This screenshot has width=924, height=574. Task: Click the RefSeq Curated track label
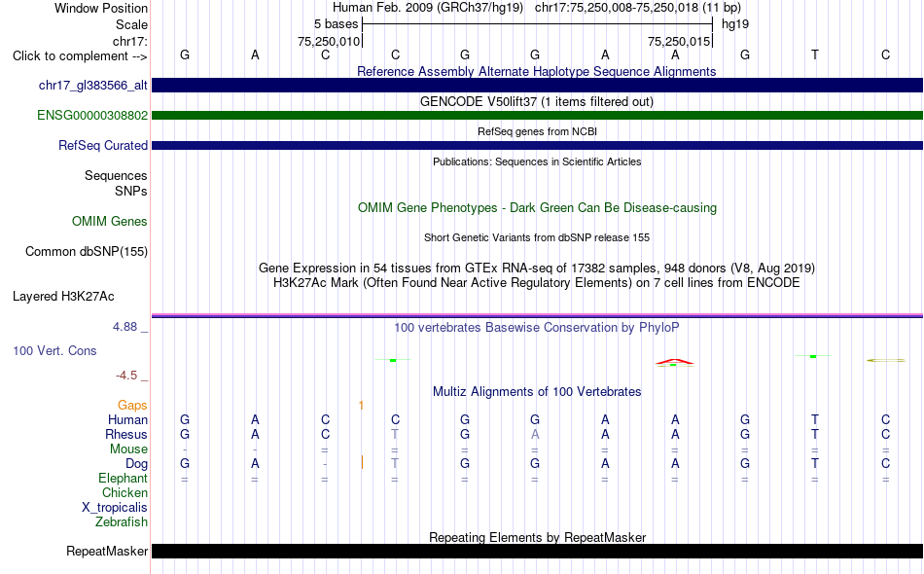(103, 145)
